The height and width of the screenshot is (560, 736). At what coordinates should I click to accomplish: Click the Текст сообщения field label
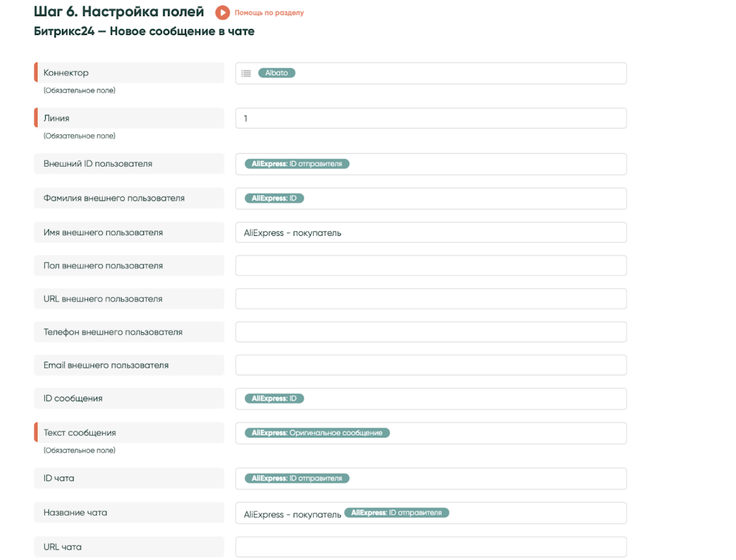click(x=129, y=433)
